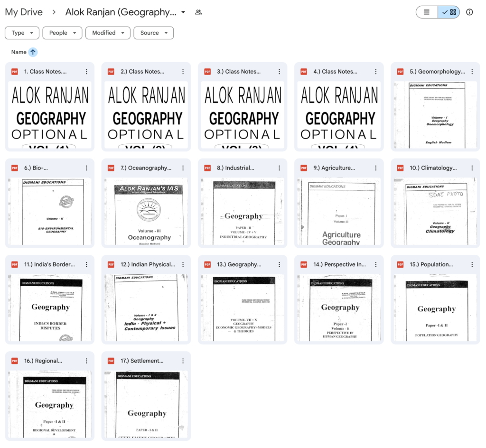Navigate to My Drive via breadcrumb
This screenshot has height=448, width=486.
pos(24,12)
